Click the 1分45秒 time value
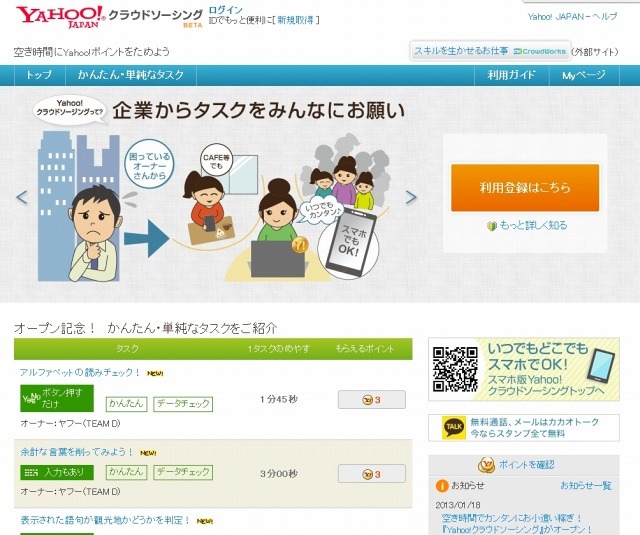The height and width of the screenshot is (535, 640). tap(279, 400)
